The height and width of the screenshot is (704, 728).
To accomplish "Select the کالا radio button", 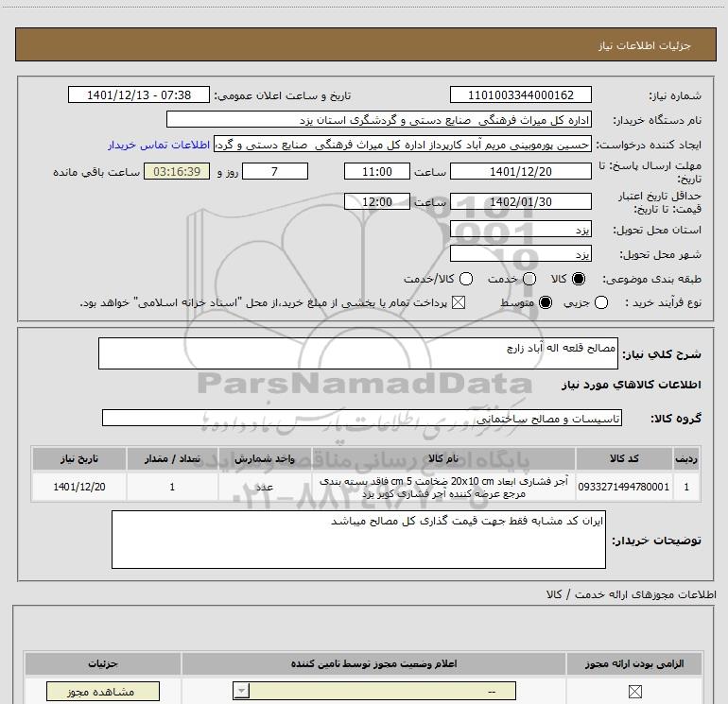I will tap(579, 279).
